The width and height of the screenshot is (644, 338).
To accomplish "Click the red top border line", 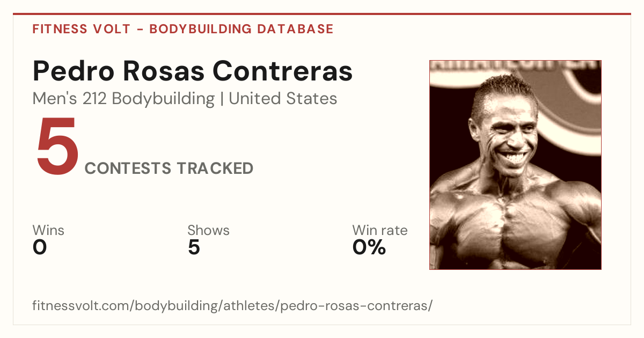I will tap(322, 14).
